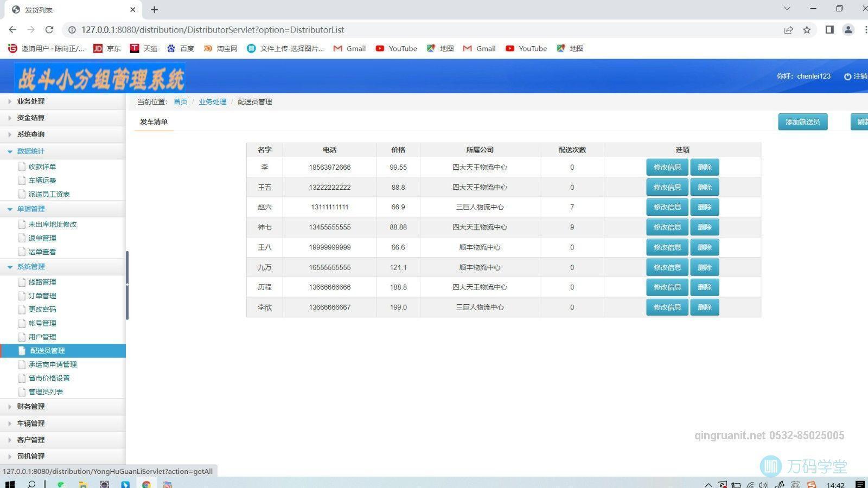868x488 pixels.
Task: Open the first 地图 bookmark
Action: tap(440, 48)
